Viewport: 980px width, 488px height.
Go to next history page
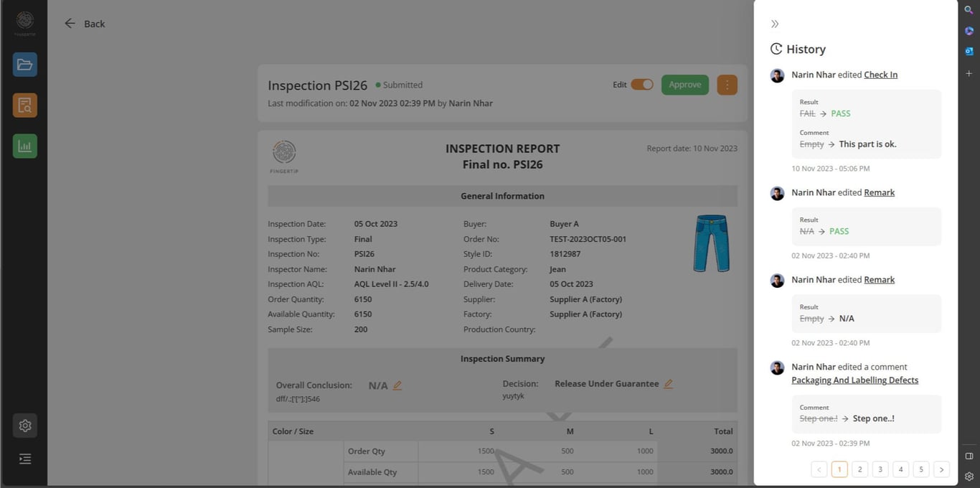point(942,469)
